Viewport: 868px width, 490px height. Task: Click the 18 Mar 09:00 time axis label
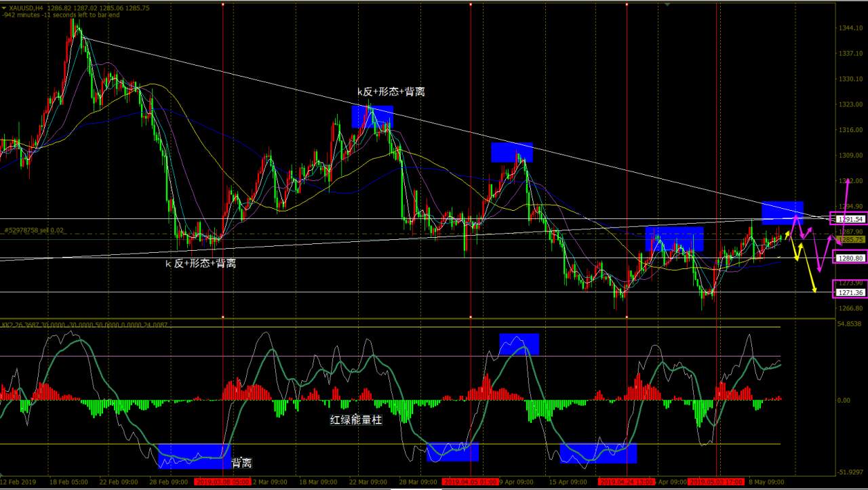click(317, 482)
